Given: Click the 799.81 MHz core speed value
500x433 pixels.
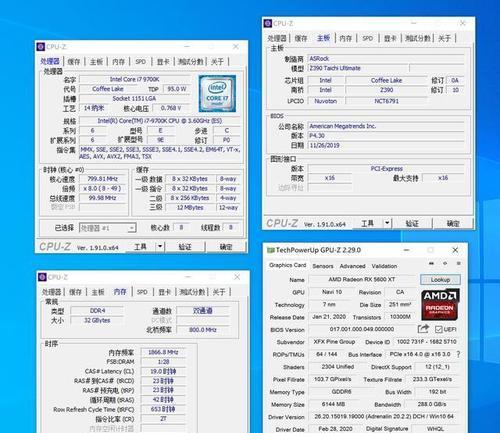Looking at the screenshot, I should [x=102, y=179].
